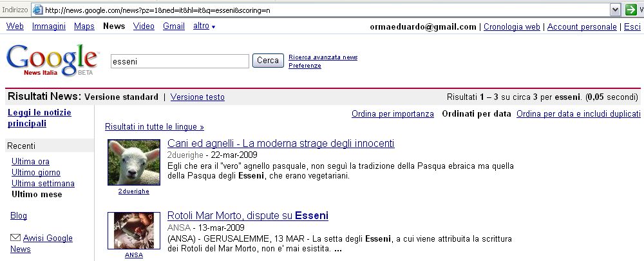
Task: Click the 'Versione standard' text
Action: click(x=121, y=97)
